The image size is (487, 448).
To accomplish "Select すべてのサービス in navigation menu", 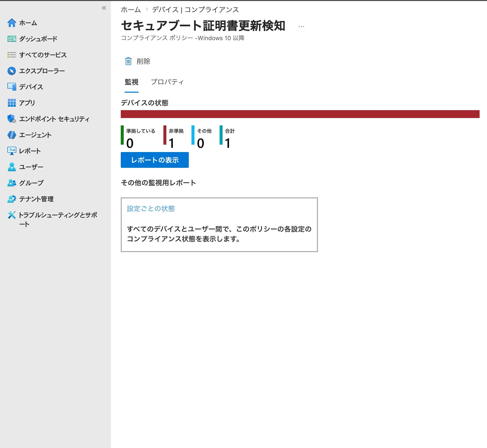I will pyautogui.click(x=43, y=55).
